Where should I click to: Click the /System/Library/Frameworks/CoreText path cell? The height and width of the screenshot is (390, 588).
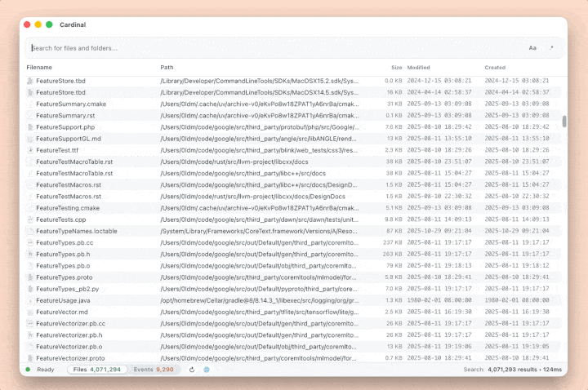coord(259,231)
